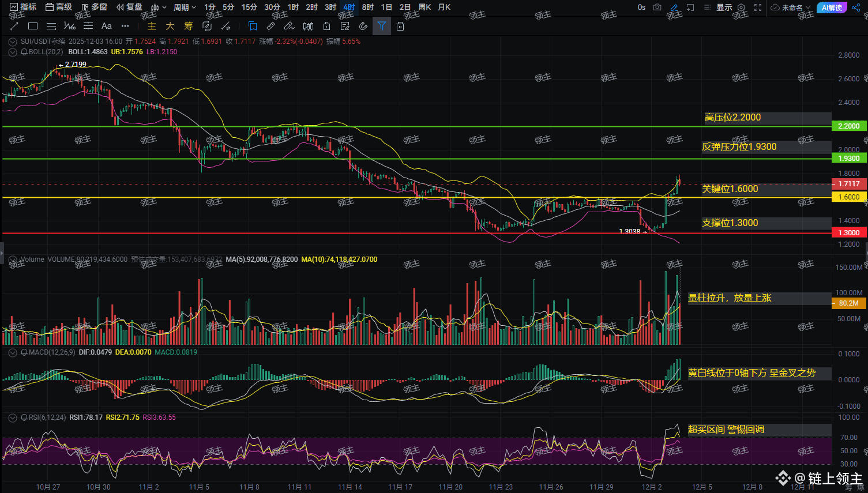The height and width of the screenshot is (493, 868).
Task: Switch to the 1日 timeframe
Action: pyautogui.click(x=386, y=7)
